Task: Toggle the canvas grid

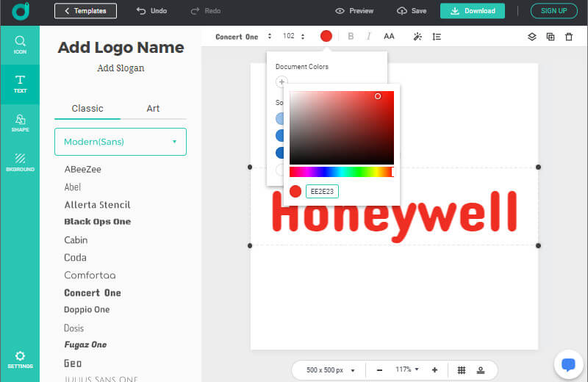Action: click(462, 370)
